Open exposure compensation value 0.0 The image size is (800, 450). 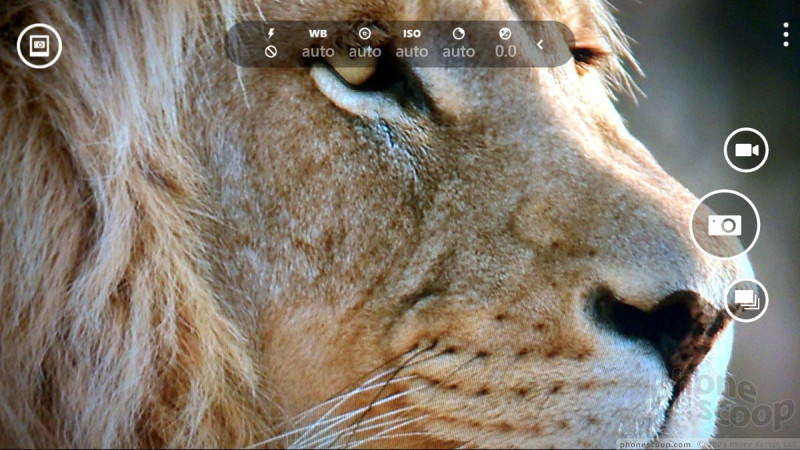tap(505, 43)
